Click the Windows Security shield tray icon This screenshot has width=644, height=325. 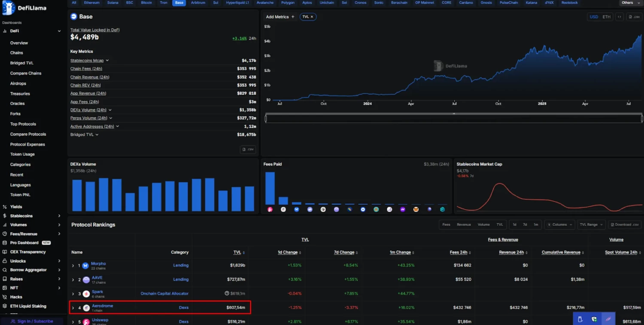click(594, 319)
